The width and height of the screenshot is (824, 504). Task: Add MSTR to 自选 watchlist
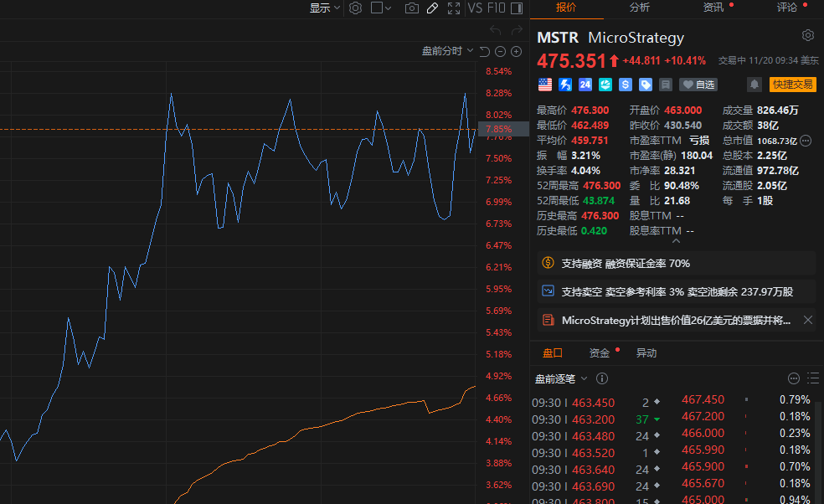tap(698, 85)
